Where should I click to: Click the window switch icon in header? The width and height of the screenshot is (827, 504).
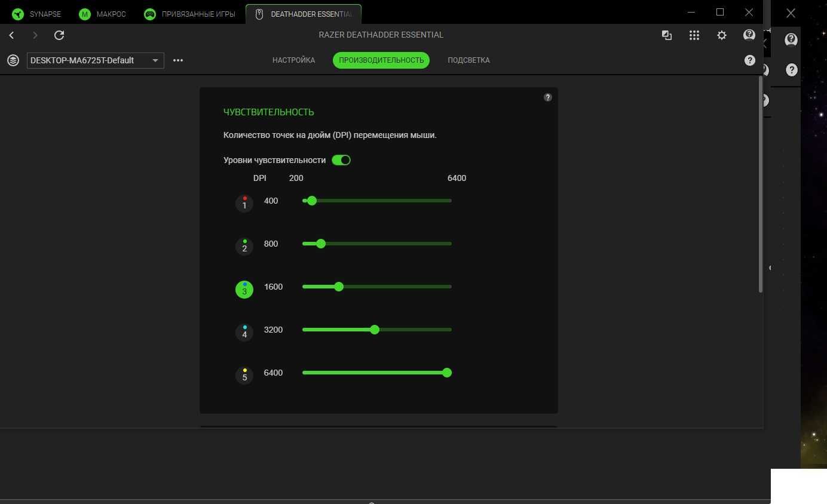(x=667, y=35)
